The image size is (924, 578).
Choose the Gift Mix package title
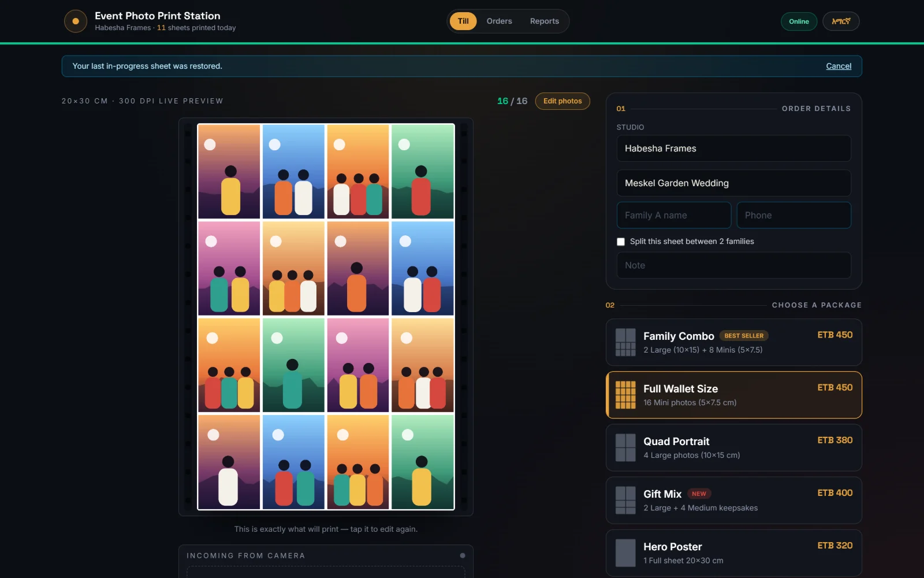pyautogui.click(x=662, y=494)
